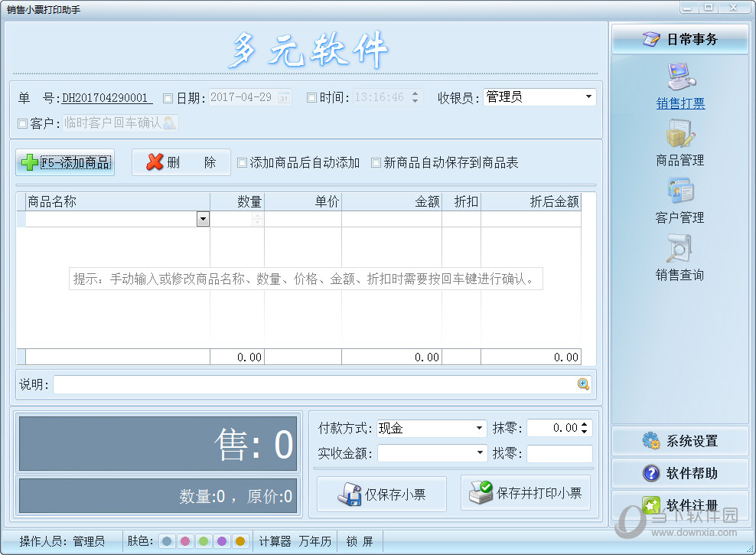Image resolution: width=756 pixels, height=555 pixels.
Task: Click the gear icon for 系统设置
Action: (651, 440)
